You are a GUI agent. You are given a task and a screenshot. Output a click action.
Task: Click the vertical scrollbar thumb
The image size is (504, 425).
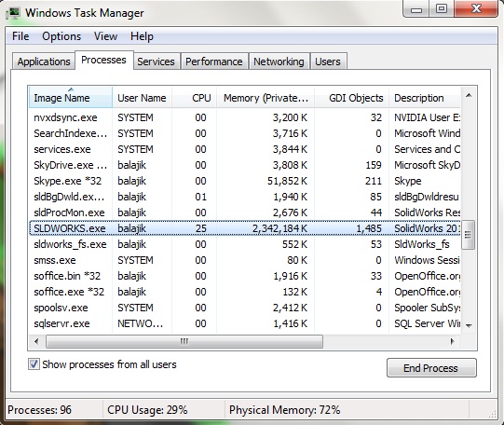tap(469, 235)
